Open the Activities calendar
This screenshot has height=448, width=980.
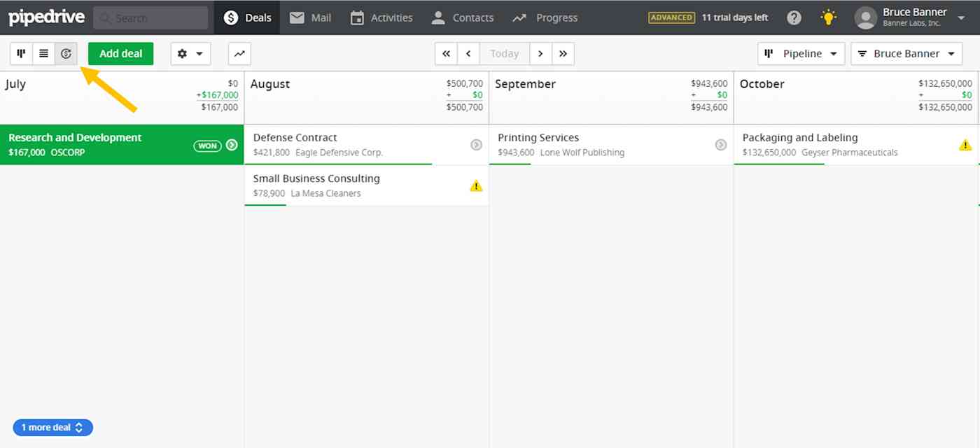click(381, 17)
